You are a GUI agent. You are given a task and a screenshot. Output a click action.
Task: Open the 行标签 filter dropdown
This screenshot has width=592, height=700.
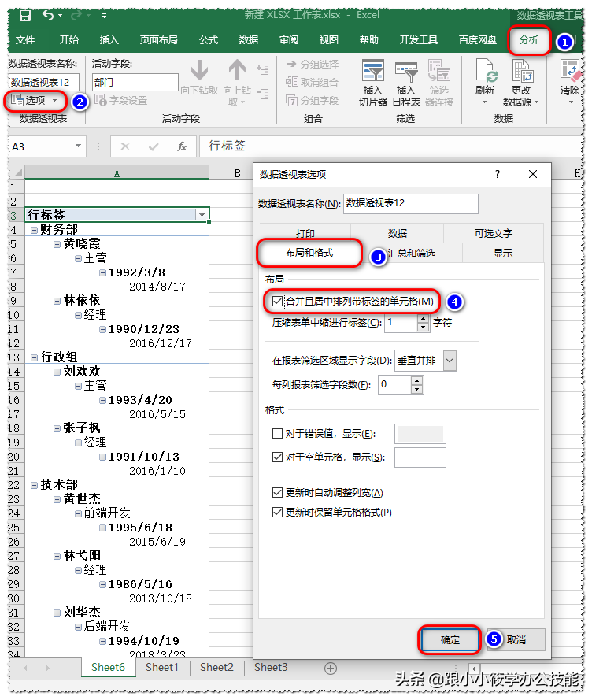point(202,215)
